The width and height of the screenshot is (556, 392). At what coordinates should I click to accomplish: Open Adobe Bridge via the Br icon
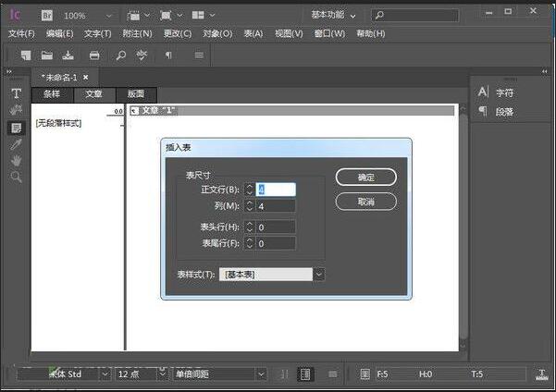(47, 16)
